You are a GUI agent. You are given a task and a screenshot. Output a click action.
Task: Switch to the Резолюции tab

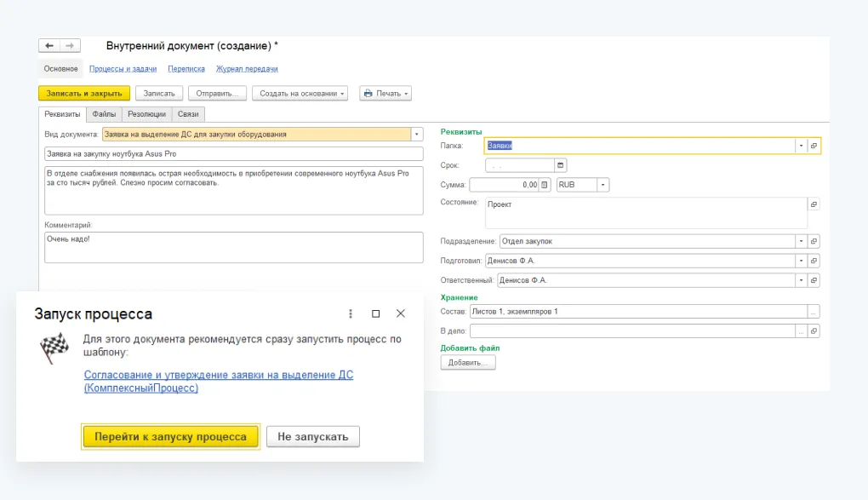tap(146, 113)
